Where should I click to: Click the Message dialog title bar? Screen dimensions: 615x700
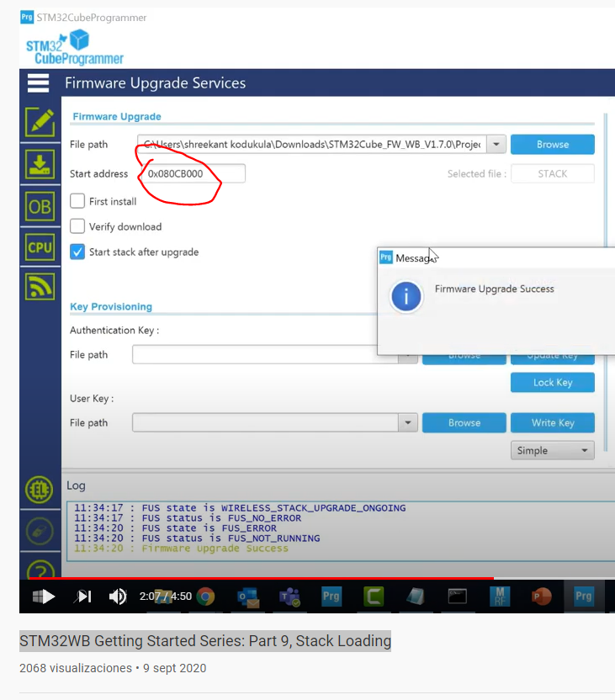click(x=496, y=258)
